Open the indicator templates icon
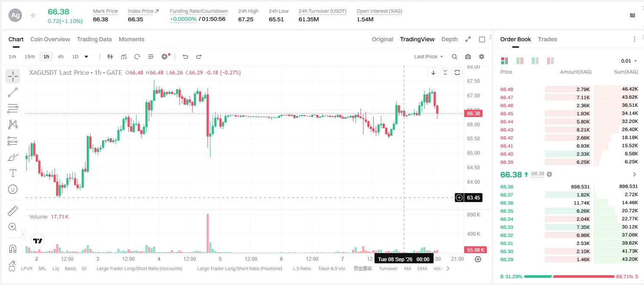644x285 pixels. [151, 57]
